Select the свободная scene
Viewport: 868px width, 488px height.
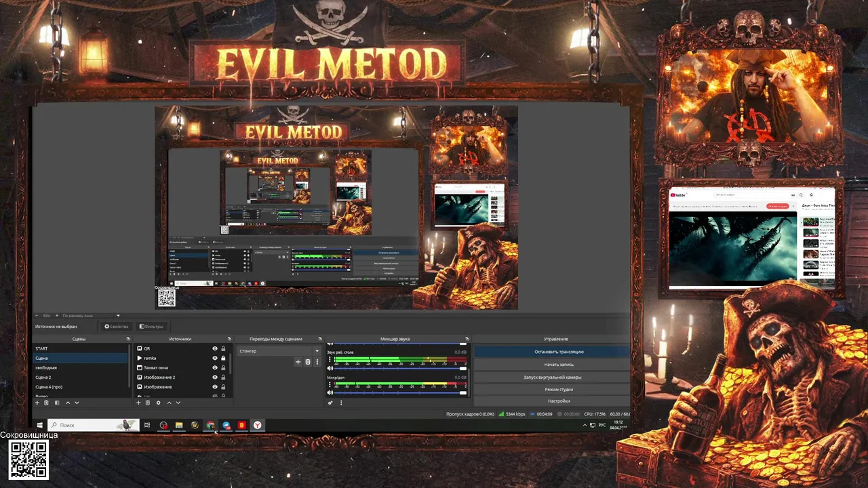coord(81,367)
